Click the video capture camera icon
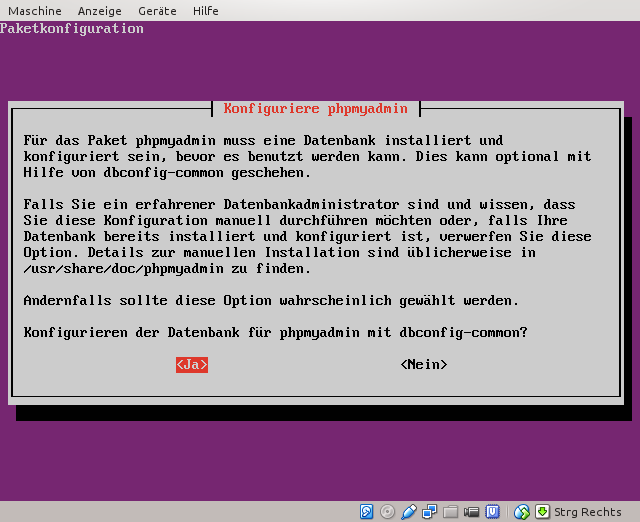The height and width of the screenshot is (522, 640). (471, 511)
